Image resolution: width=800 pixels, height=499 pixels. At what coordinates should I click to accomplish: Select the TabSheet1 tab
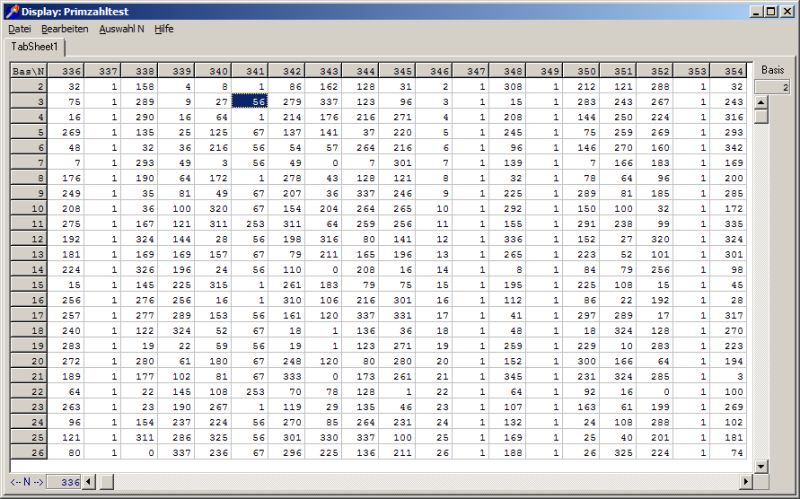pyautogui.click(x=35, y=47)
